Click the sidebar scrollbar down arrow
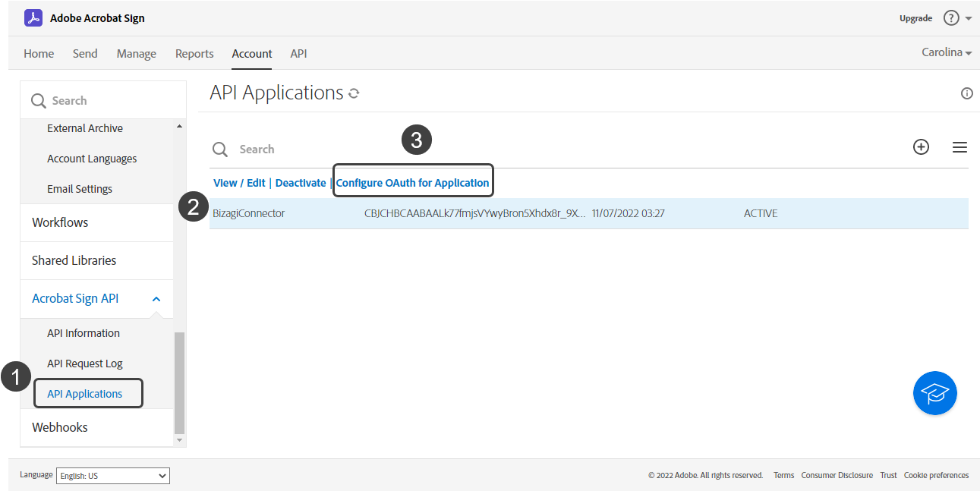 tap(179, 439)
